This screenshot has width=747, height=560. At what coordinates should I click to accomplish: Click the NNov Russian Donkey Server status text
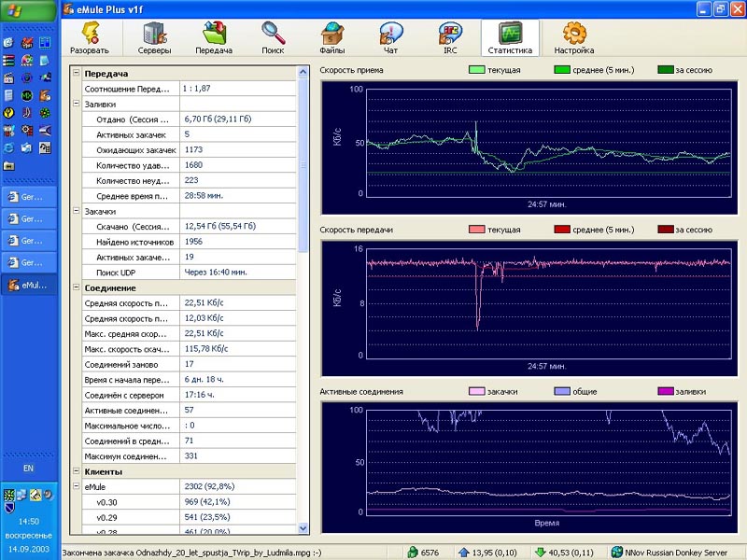(676, 553)
